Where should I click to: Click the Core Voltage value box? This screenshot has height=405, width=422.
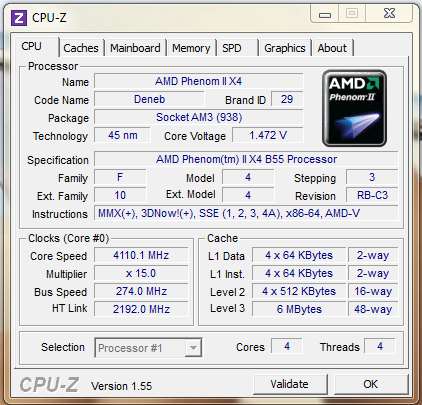(268, 135)
